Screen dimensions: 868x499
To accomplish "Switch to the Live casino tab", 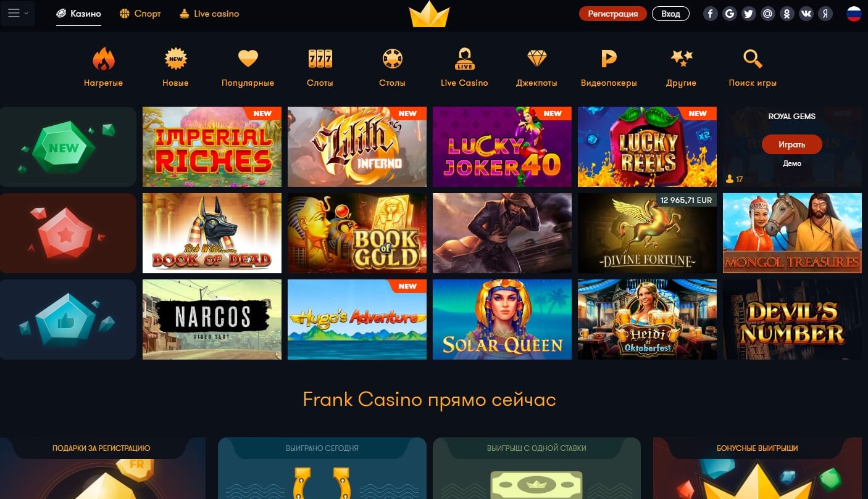I will click(209, 14).
